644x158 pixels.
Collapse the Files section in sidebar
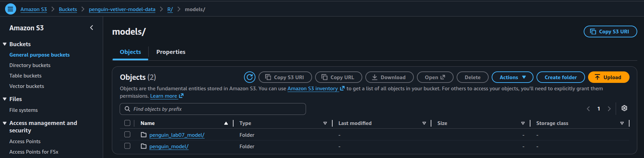[x=5, y=99]
